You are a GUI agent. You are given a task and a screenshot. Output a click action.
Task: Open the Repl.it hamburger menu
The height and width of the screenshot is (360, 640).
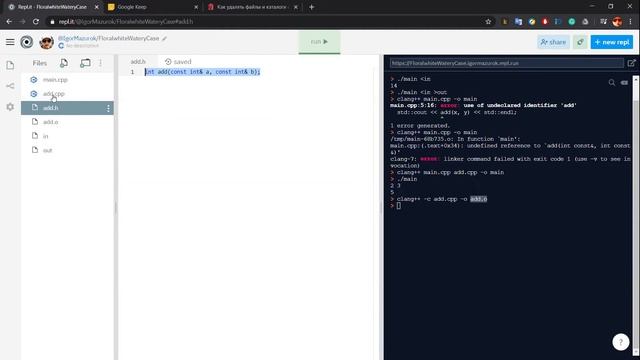pyautogui.click(x=10, y=42)
